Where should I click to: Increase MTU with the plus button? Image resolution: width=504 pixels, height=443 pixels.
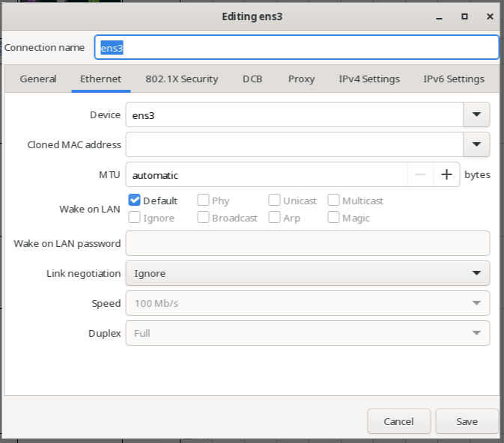point(446,174)
